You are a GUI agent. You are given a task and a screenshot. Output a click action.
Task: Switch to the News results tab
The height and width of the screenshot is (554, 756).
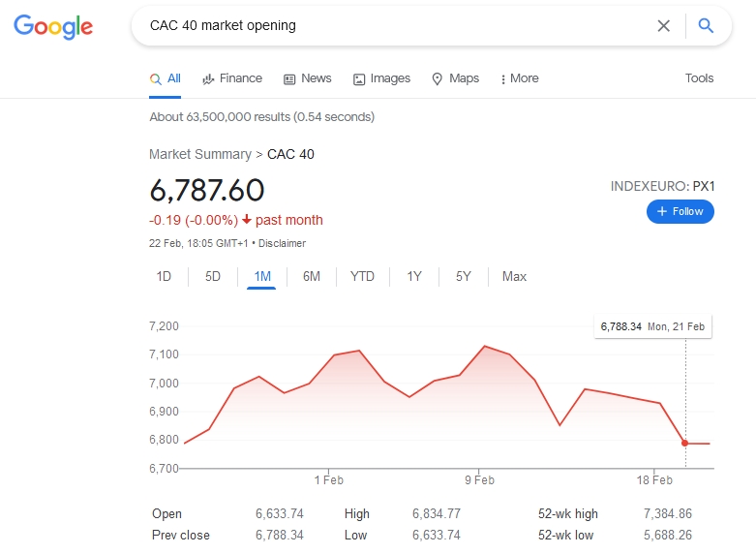307,78
